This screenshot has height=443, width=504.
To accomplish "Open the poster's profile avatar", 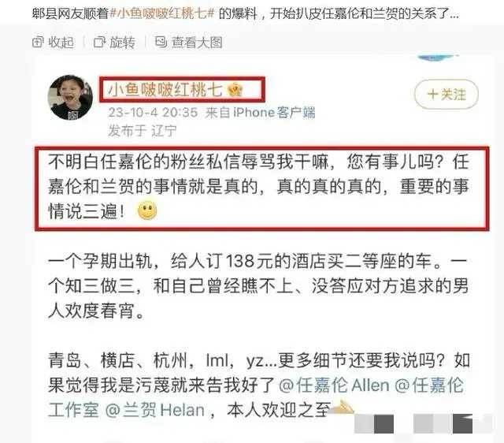I will 70,97.
